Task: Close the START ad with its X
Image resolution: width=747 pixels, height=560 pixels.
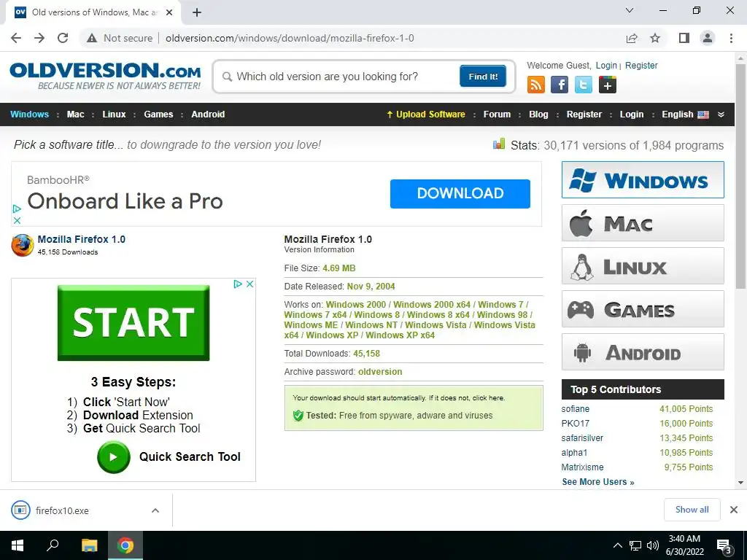Action: 249,284
